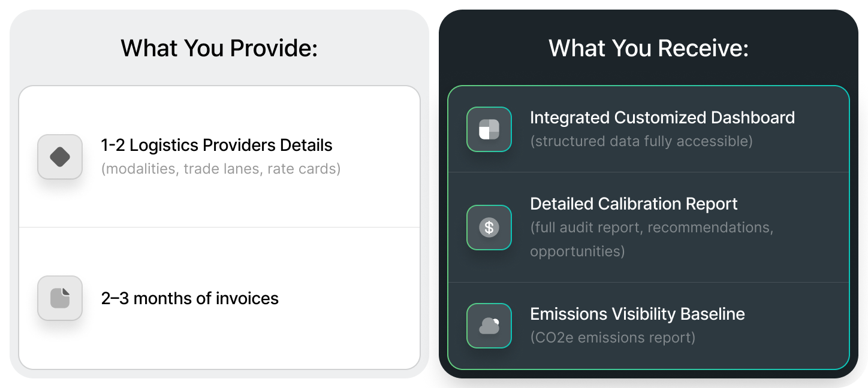Screen dimensions: 868x388
Task: Click full audit report recommendations description
Action: pyautogui.click(x=652, y=239)
